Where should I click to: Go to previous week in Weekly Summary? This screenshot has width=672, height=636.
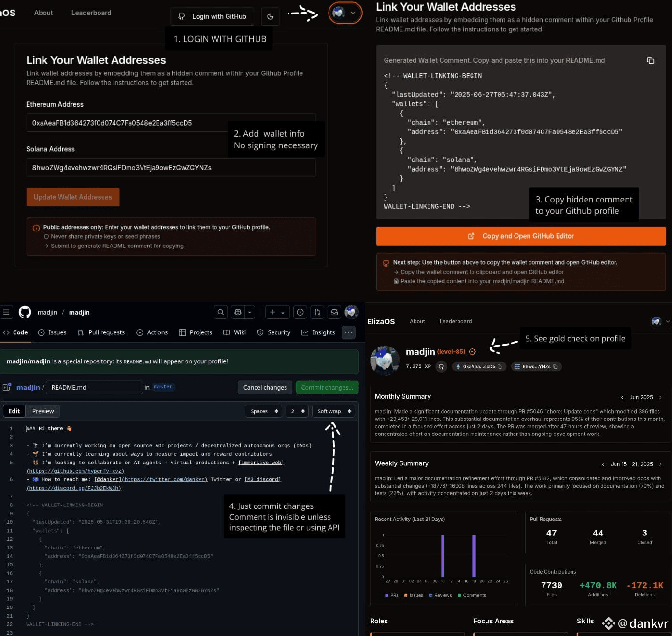(x=603, y=464)
